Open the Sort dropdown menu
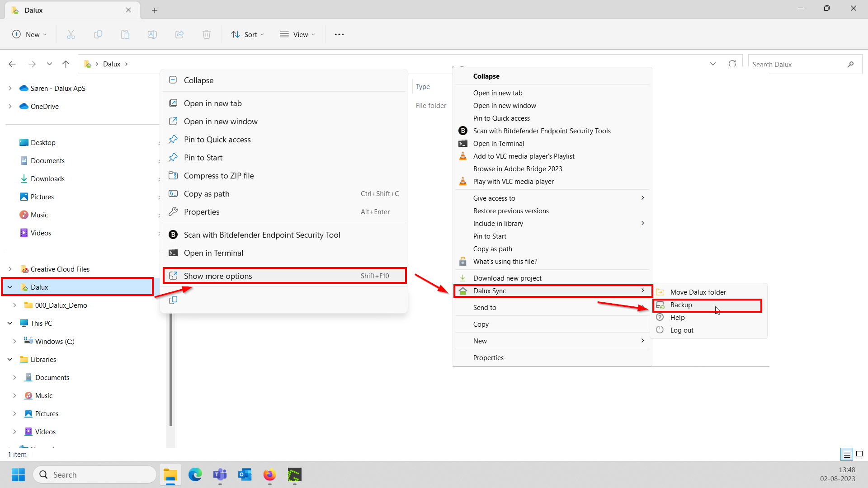The height and width of the screenshot is (488, 868). (x=248, y=34)
